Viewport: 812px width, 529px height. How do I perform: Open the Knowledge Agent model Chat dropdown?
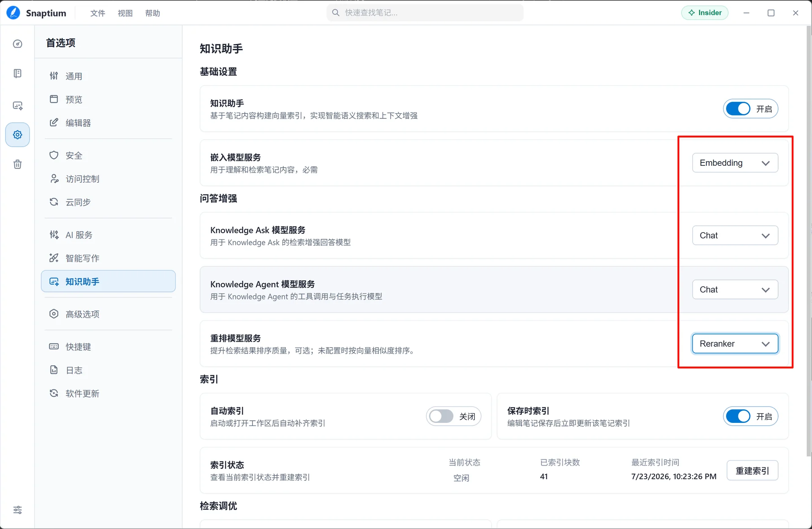(x=735, y=290)
